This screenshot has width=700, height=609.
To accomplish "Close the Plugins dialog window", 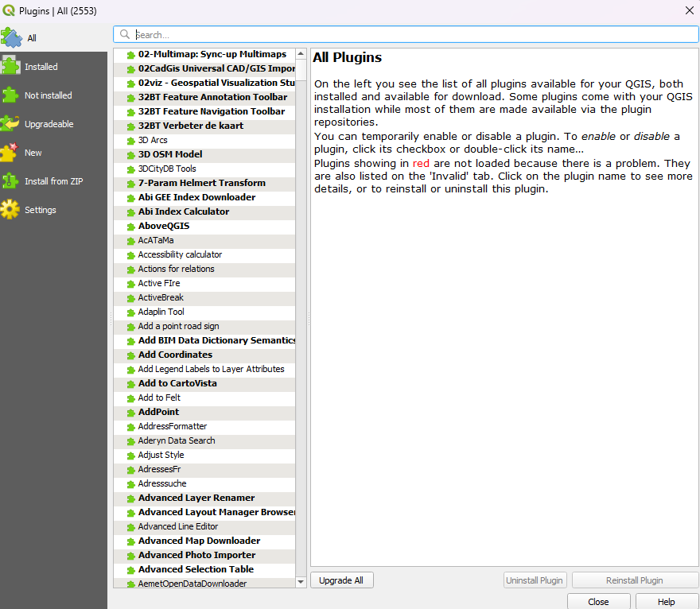I will pyautogui.click(x=690, y=10).
